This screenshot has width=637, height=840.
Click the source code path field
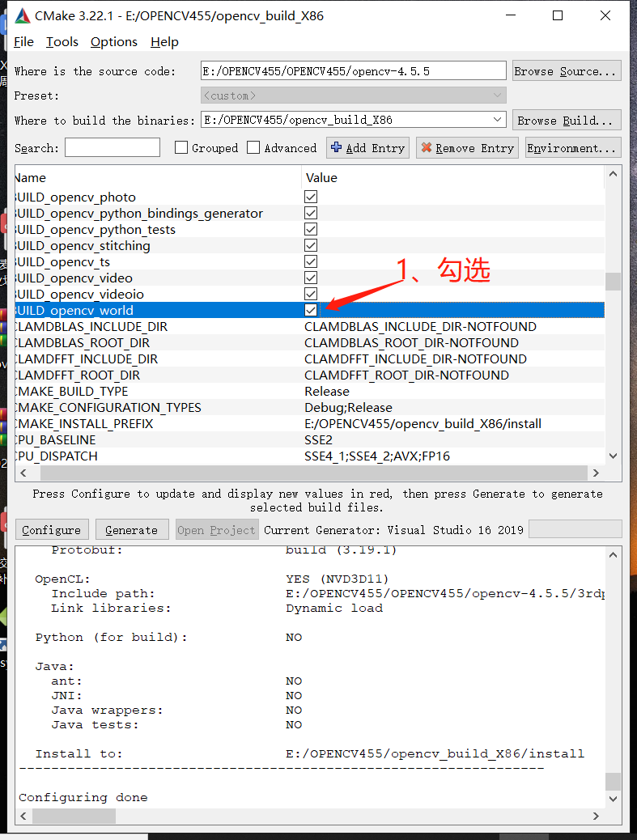[354, 70]
